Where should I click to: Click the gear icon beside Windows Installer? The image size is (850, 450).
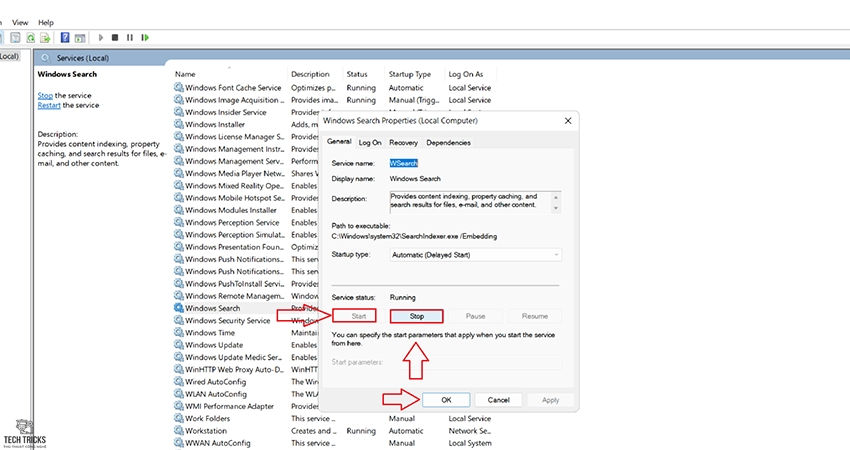click(179, 124)
